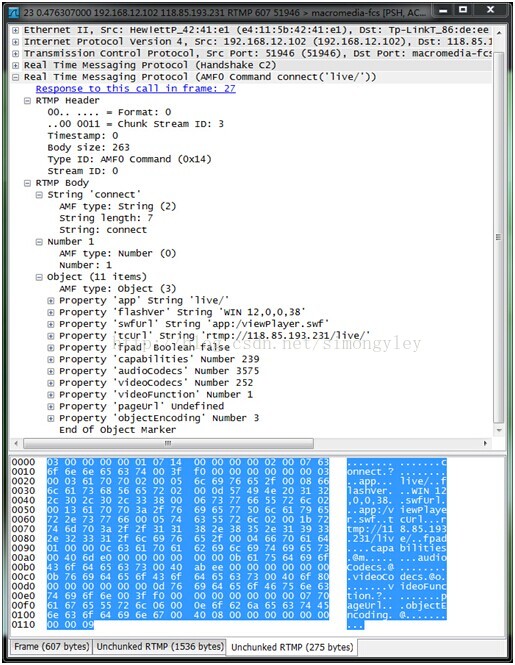Collapse the AMF0 Command connect row
This screenshot has width=515, height=665.
[x=16, y=78]
